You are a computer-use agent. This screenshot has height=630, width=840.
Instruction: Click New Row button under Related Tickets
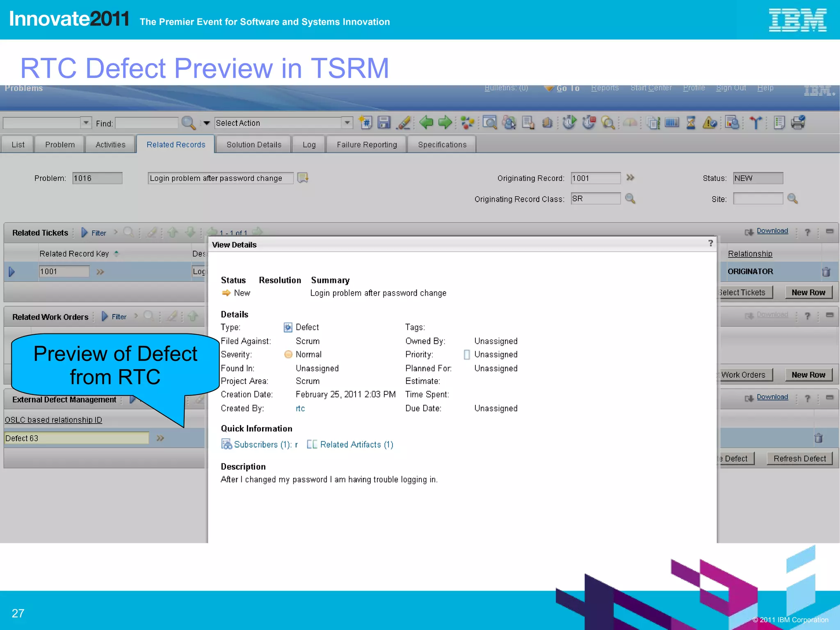[808, 292]
